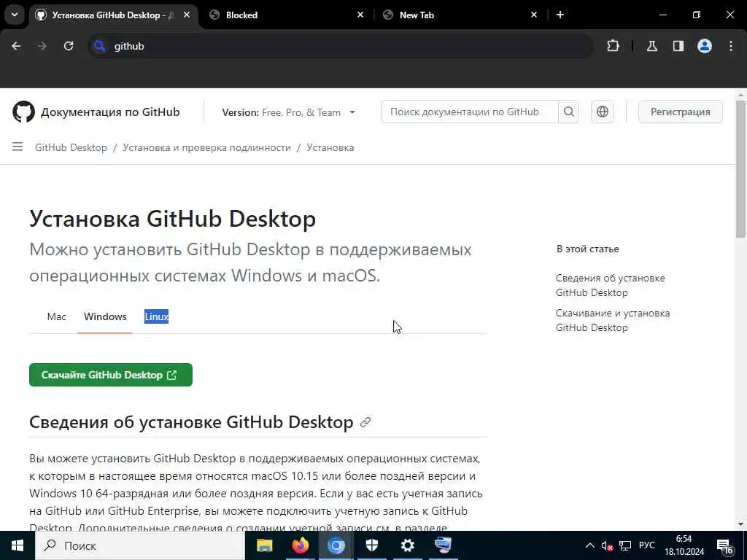Viewport: 747px width, 560px height.
Task: Jump to Скачивание и установка GitHub Desktop
Action: (x=613, y=321)
